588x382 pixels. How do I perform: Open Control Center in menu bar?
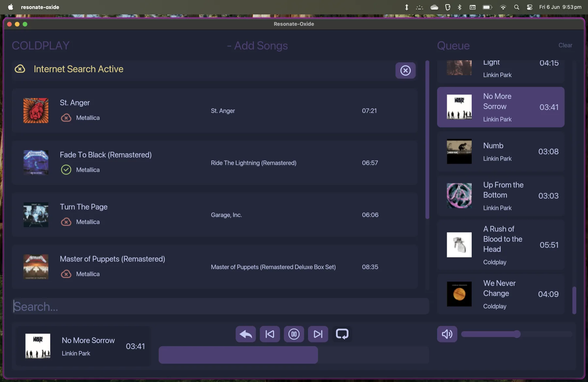pyautogui.click(x=530, y=7)
